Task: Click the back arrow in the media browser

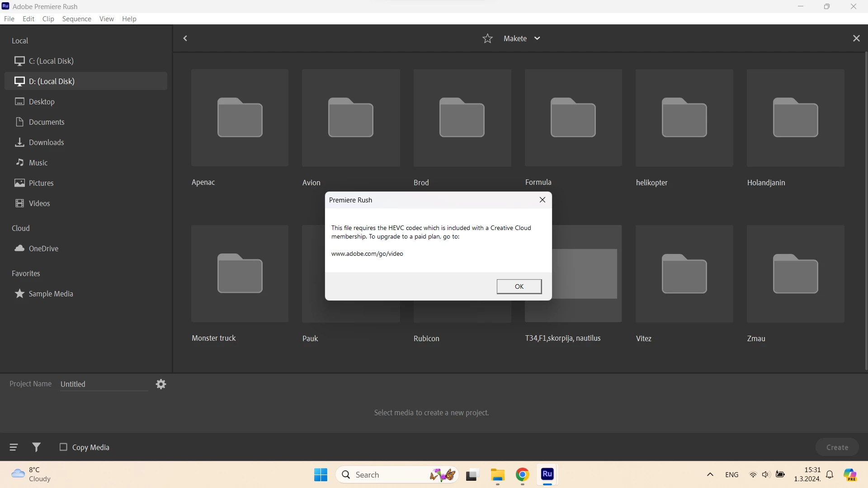Action: (x=185, y=38)
